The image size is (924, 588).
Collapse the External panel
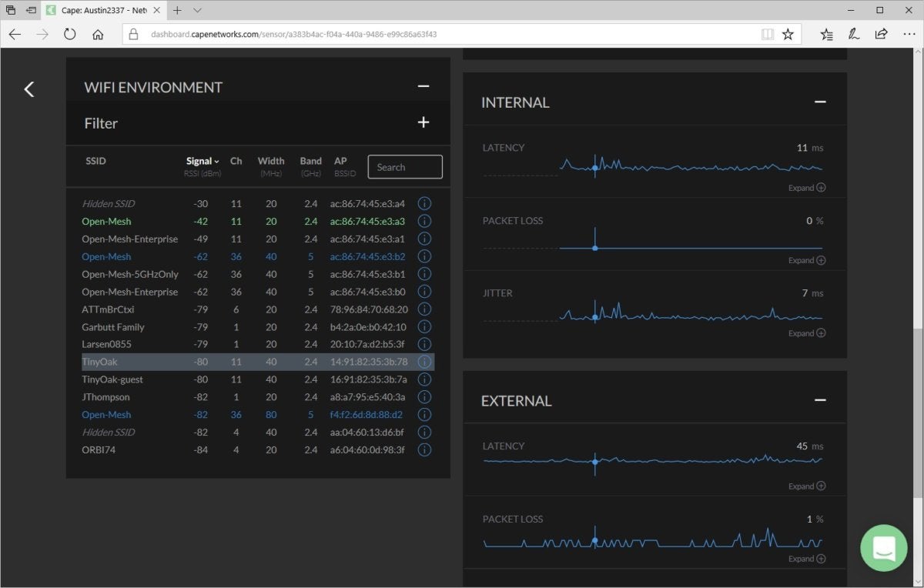[820, 400]
